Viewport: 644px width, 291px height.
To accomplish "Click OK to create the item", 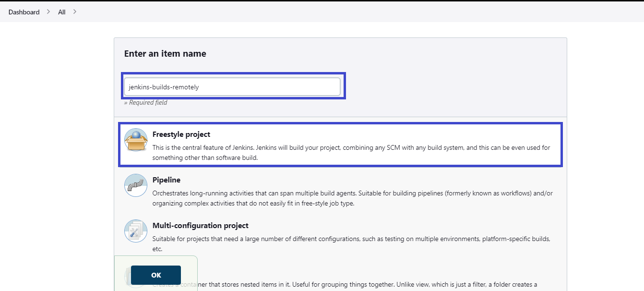I will click(x=155, y=275).
